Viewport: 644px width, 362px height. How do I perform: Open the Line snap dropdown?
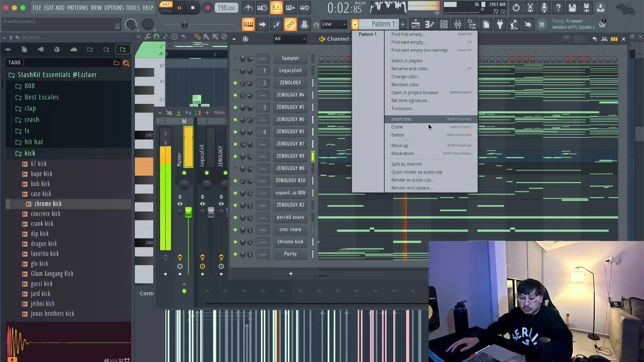pos(334,24)
